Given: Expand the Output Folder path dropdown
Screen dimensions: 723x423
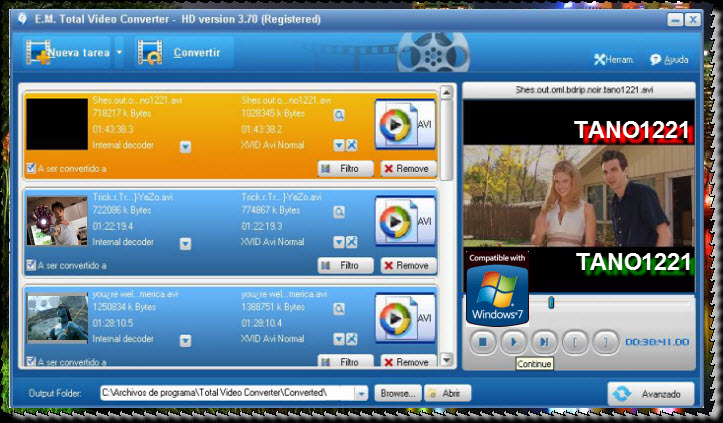Looking at the screenshot, I should point(361,394).
